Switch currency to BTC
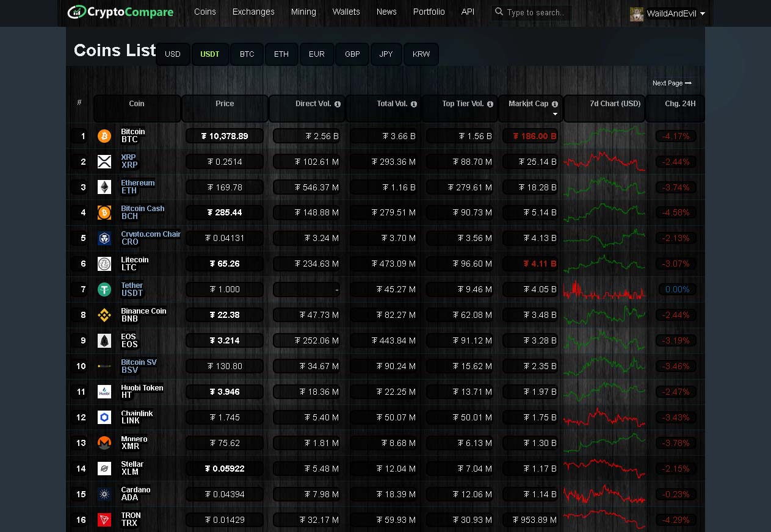 click(x=247, y=54)
